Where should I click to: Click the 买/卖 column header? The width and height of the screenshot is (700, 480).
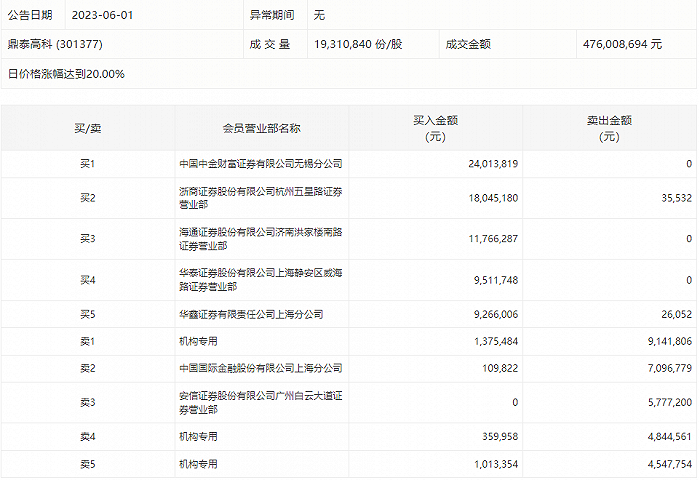tap(88, 129)
